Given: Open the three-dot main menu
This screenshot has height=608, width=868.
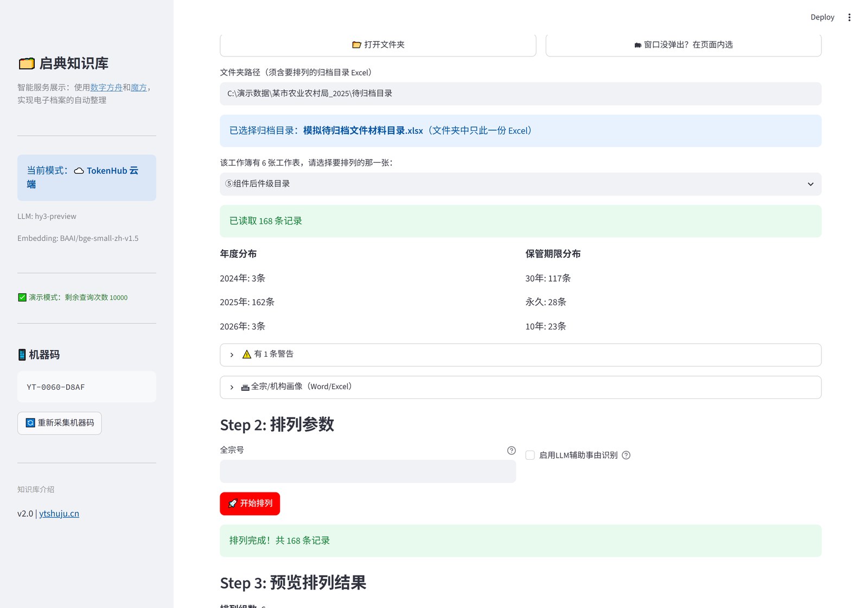Looking at the screenshot, I should (x=849, y=17).
